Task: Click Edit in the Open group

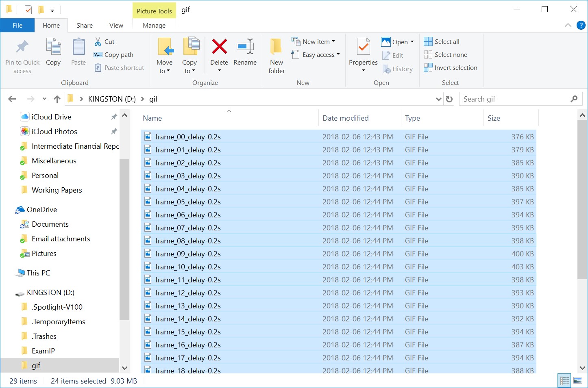Action: (393, 55)
